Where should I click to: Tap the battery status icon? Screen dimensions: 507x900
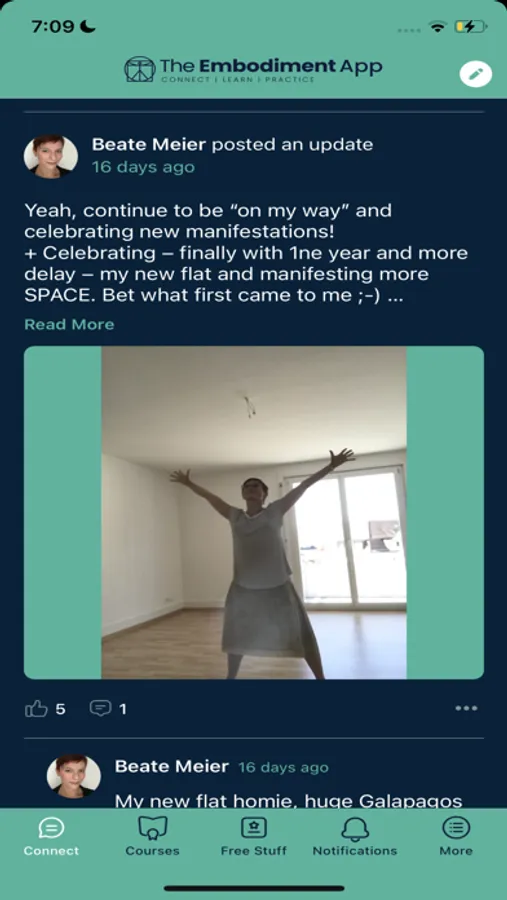click(x=470, y=26)
